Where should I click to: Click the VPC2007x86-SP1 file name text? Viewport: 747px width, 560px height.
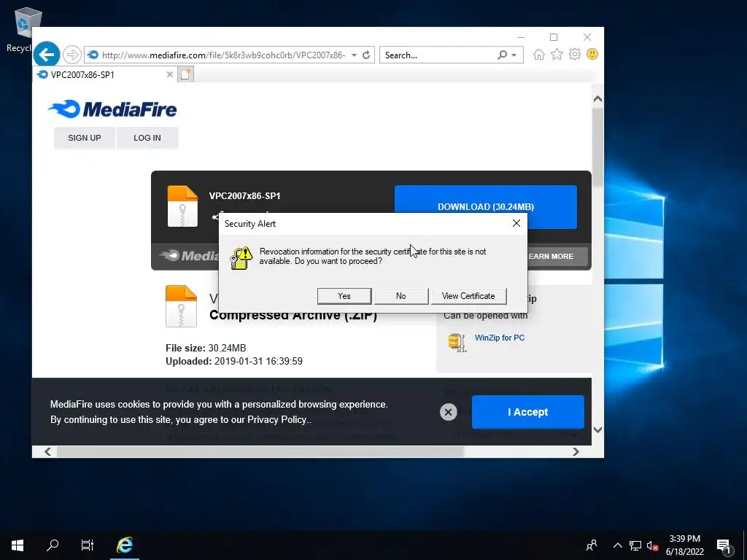[x=244, y=195]
